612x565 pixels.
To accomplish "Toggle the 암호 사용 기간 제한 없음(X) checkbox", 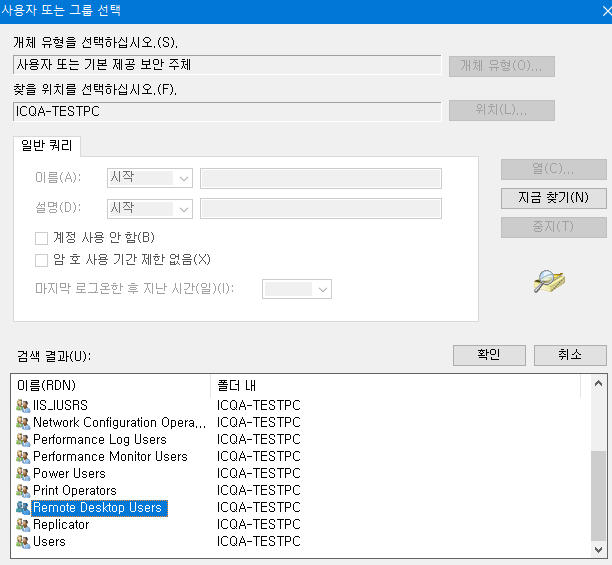I will pos(41,260).
